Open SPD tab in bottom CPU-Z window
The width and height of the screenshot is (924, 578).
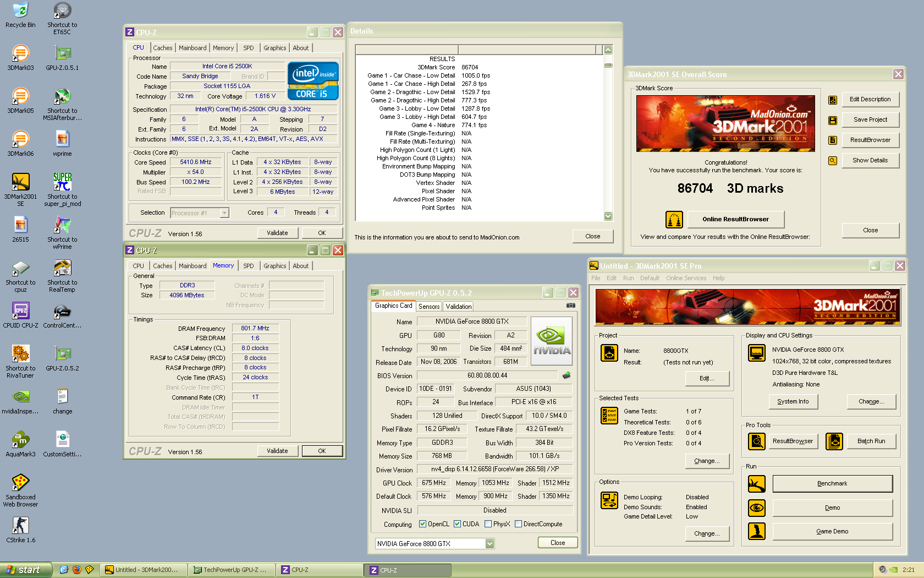249,266
